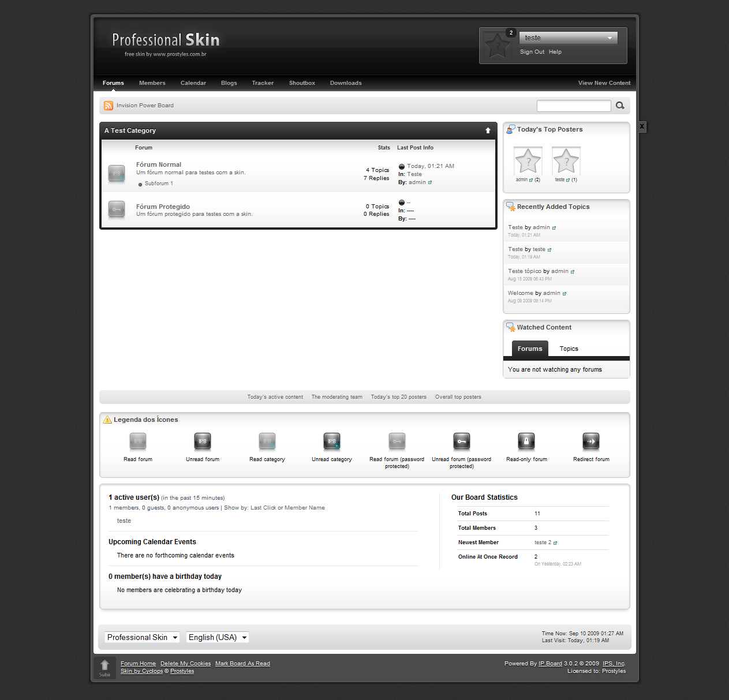Select the Forums watched content tab
This screenshot has height=700, width=729.
(x=530, y=349)
